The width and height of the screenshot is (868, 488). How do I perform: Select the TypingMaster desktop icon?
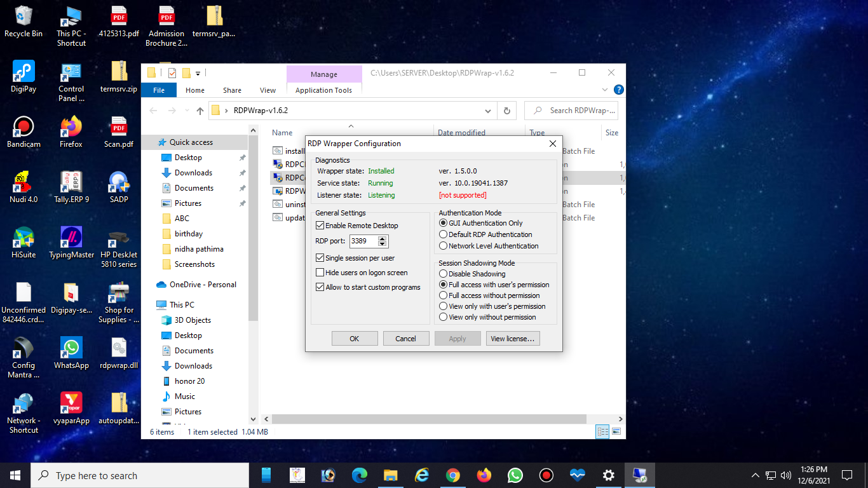pos(71,242)
